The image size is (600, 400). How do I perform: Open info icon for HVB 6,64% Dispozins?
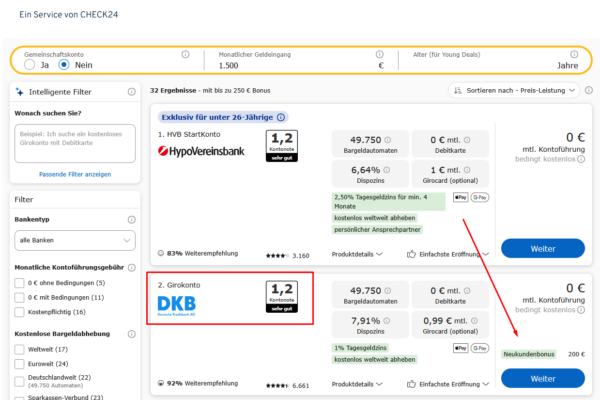[387, 170]
